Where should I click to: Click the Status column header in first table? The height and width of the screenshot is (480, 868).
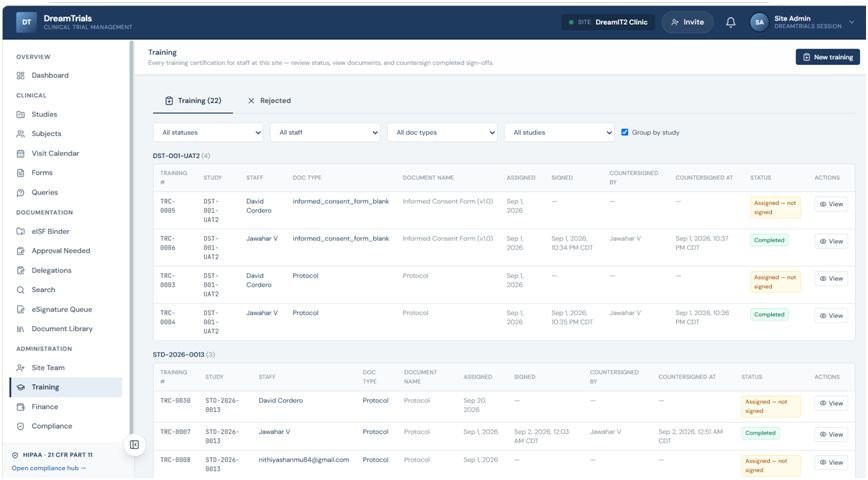[x=760, y=178]
